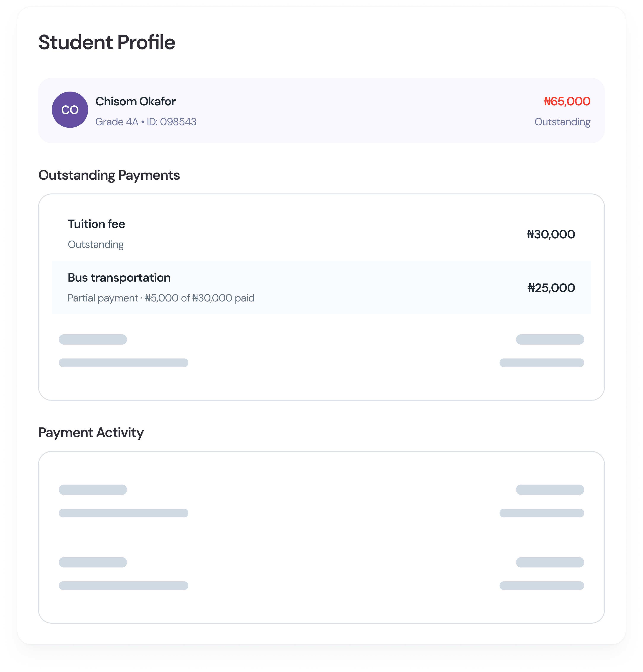Click the partial payment ₦5,000 of ₦30,000 text
Viewport: 643px width, 672px height.
(x=161, y=298)
